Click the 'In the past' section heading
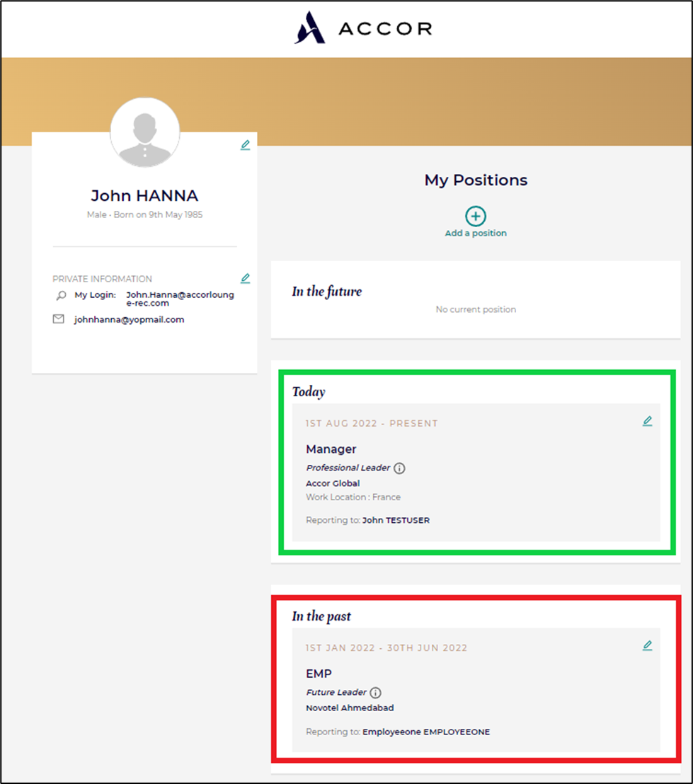 click(321, 616)
